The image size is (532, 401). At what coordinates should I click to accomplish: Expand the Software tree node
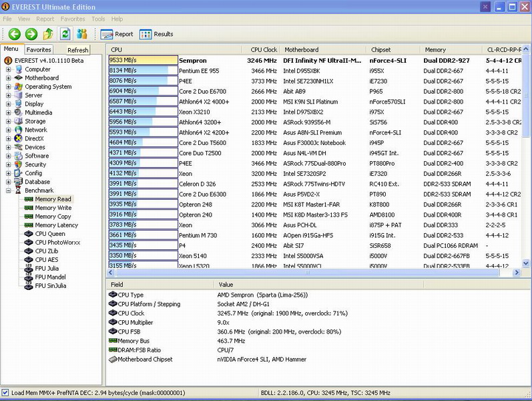(8, 156)
